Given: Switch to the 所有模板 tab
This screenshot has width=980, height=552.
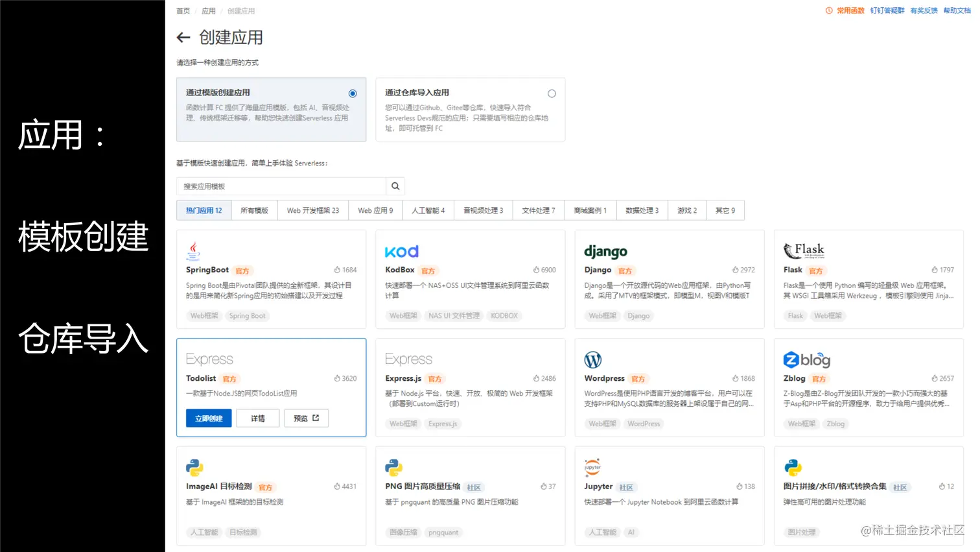Looking at the screenshot, I should pos(254,210).
